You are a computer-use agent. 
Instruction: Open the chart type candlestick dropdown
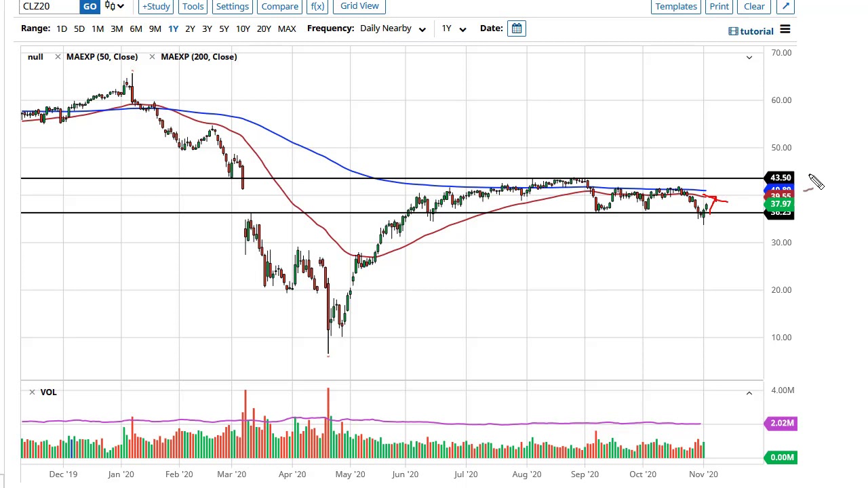114,6
